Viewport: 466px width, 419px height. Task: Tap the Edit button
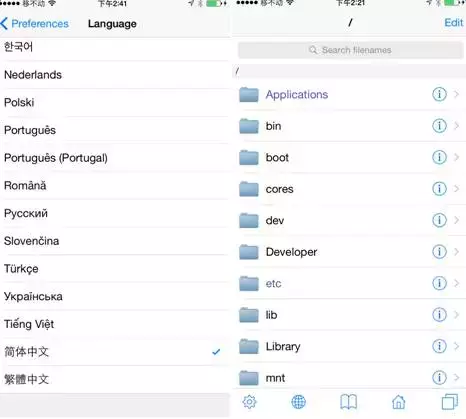(x=454, y=23)
